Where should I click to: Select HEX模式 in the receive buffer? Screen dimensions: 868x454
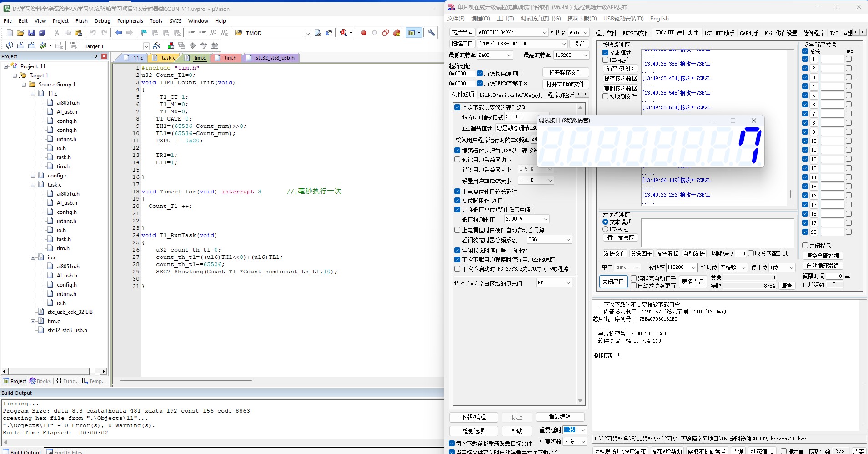(606, 60)
